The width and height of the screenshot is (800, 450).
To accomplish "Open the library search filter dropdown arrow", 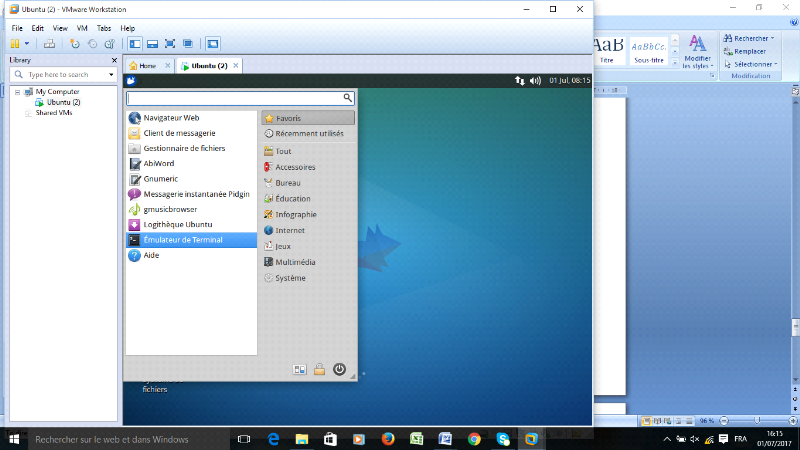I will point(111,75).
